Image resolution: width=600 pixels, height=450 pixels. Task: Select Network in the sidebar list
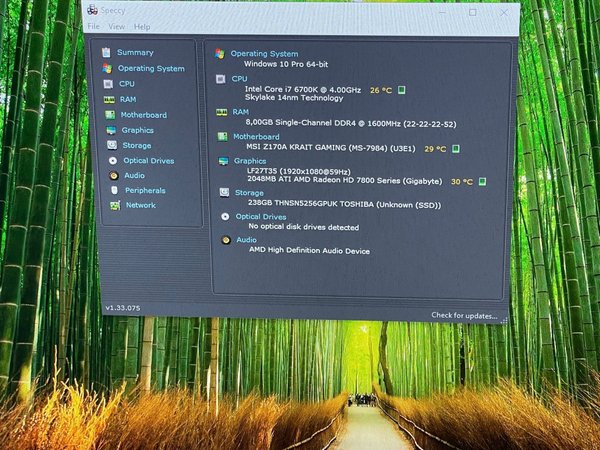pos(141,205)
